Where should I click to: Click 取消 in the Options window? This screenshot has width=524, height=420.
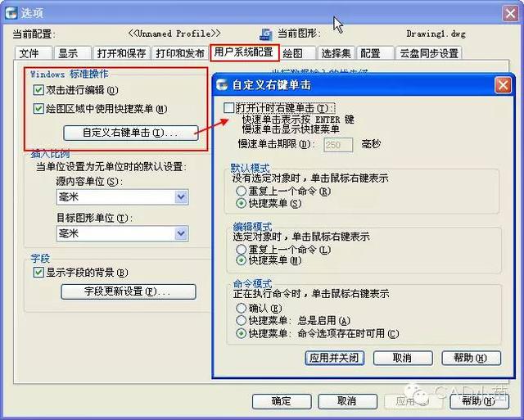(x=347, y=401)
